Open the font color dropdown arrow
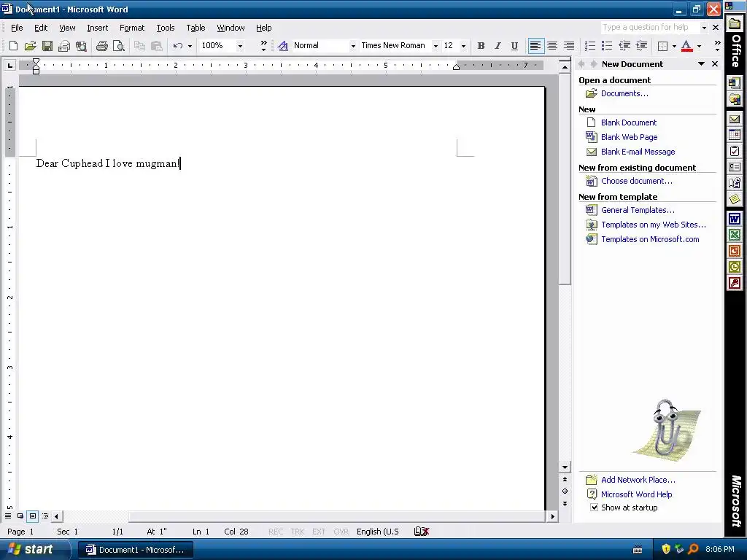The width and height of the screenshot is (747, 560). (699, 46)
